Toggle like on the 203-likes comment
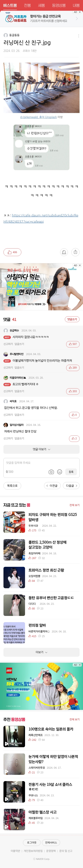The width and height of the screenshot is (83, 868). pyautogui.click(x=73, y=391)
